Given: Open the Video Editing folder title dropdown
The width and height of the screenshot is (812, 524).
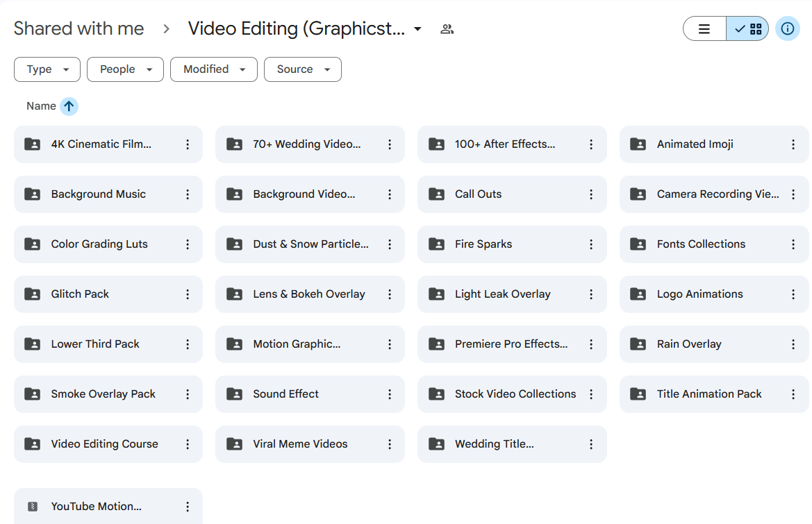Looking at the screenshot, I should click(417, 29).
